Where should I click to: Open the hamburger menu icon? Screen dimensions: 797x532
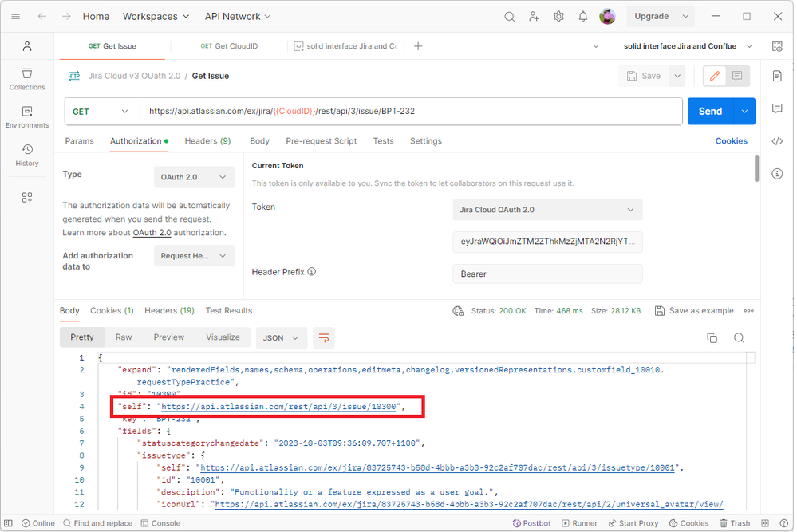(x=16, y=16)
